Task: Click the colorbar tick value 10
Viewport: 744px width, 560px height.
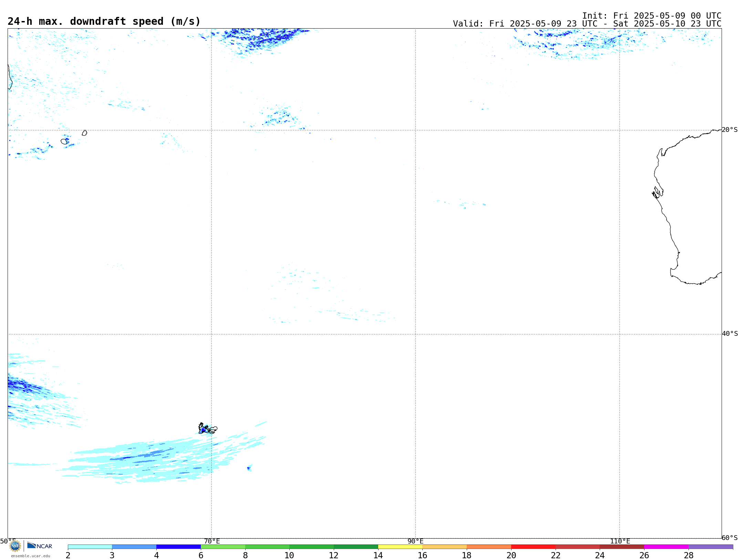Action: [289, 555]
